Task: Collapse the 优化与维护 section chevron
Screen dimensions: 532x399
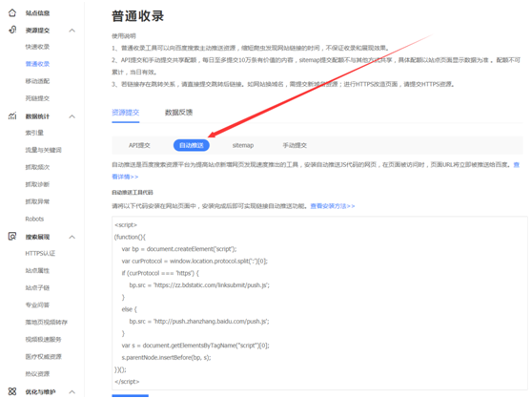Action: (72, 392)
